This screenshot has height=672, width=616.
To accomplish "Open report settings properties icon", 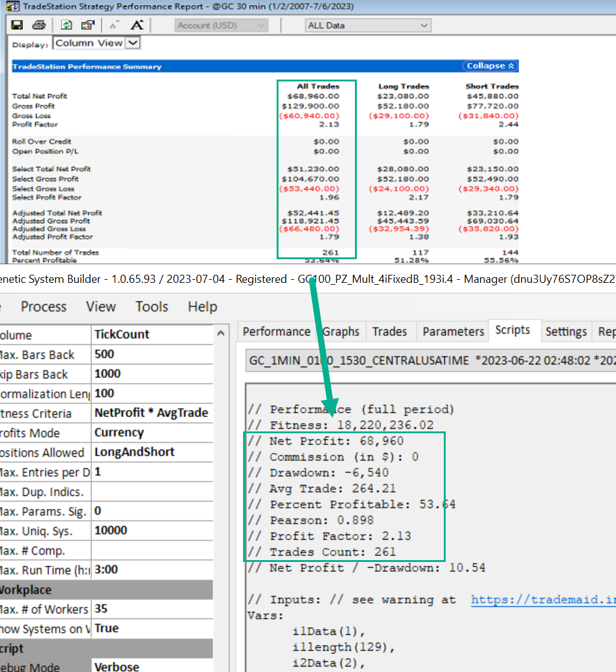I will point(88,25).
